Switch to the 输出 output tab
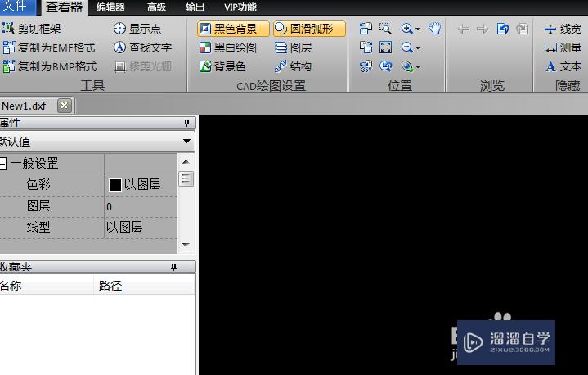588x375 pixels. pyautogui.click(x=195, y=7)
